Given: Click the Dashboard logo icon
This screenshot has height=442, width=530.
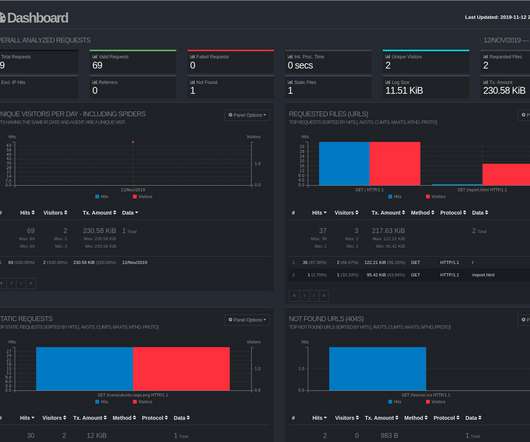Looking at the screenshot, I should 2,18.
